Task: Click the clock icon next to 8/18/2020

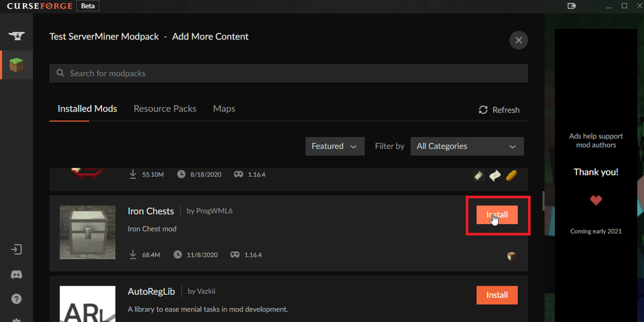Action: (181, 174)
